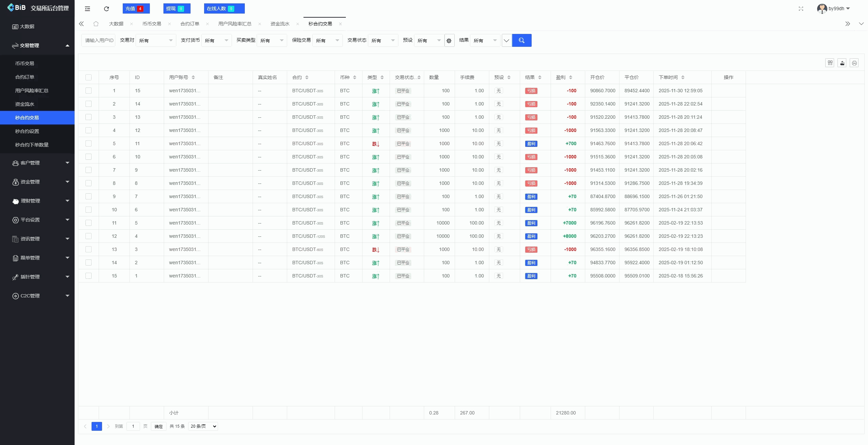Switch to the 资金流水 tab
The image size is (868, 445).
point(279,24)
